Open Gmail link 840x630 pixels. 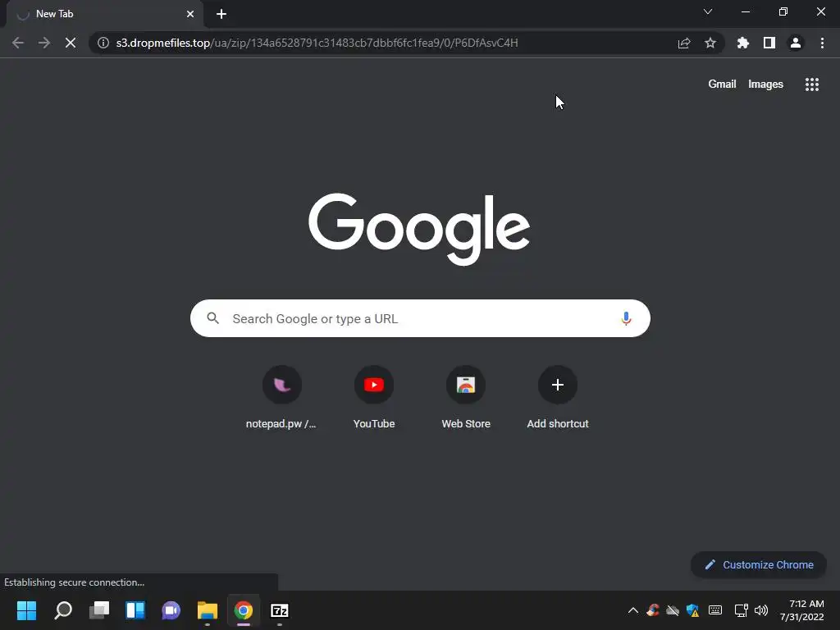[x=722, y=84]
